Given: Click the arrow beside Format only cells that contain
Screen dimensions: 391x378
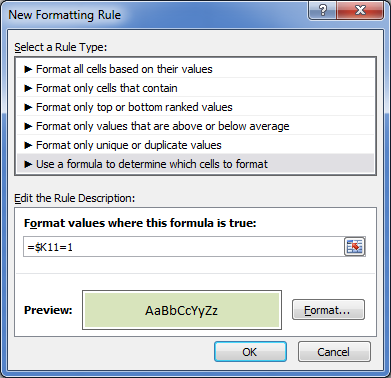Looking at the screenshot, I should click(x=28, y=88).
